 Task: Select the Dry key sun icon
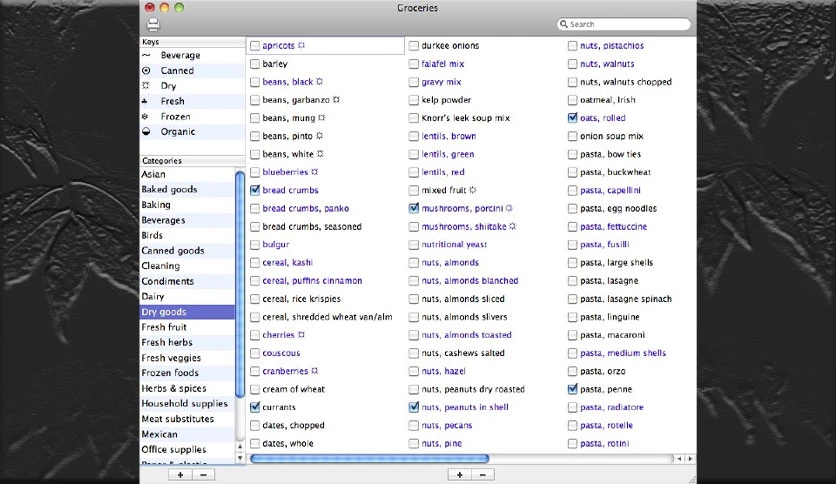click(x=146, y=86)
